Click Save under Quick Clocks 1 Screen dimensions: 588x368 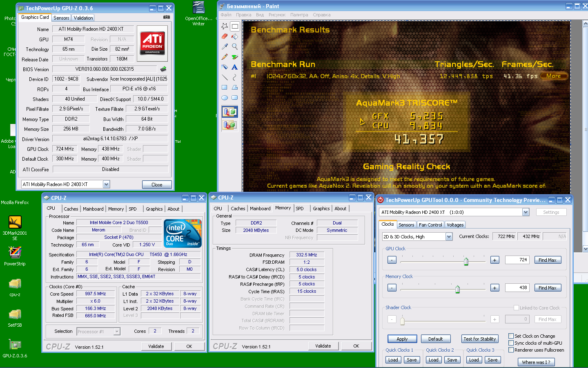412,360
